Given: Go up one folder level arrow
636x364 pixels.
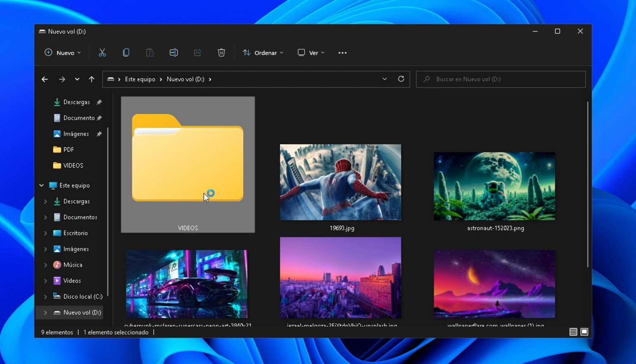Looking at the screenshot, I should [x=92, y=79].
